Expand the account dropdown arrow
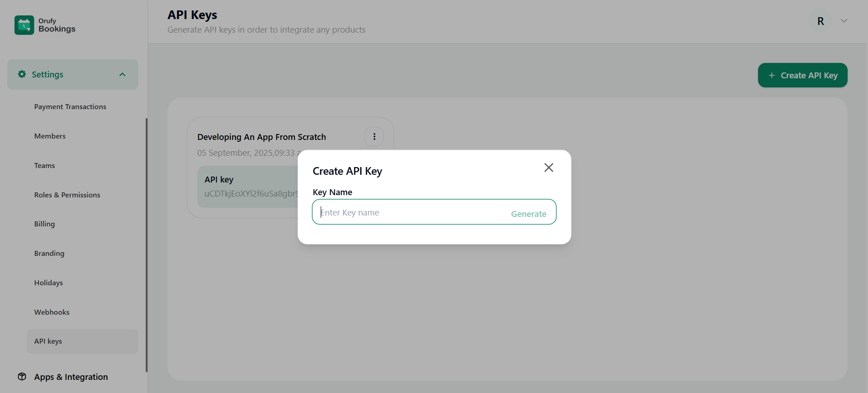Viewport: 868px width, 393px height. pos(844,21)
